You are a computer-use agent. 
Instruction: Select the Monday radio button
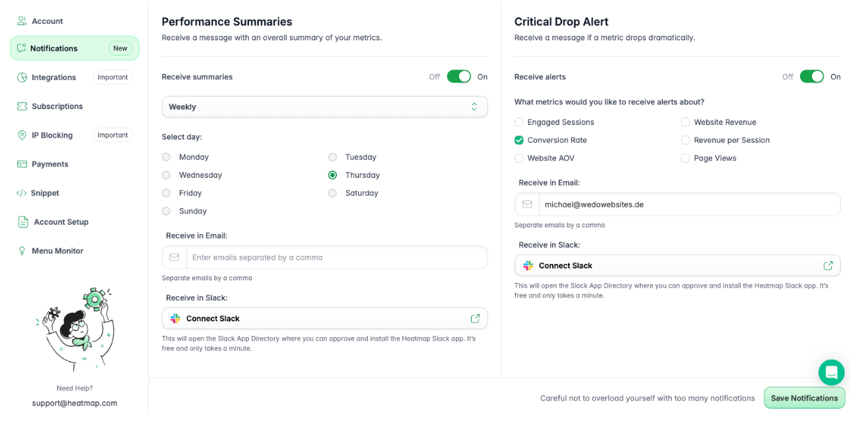166,157
